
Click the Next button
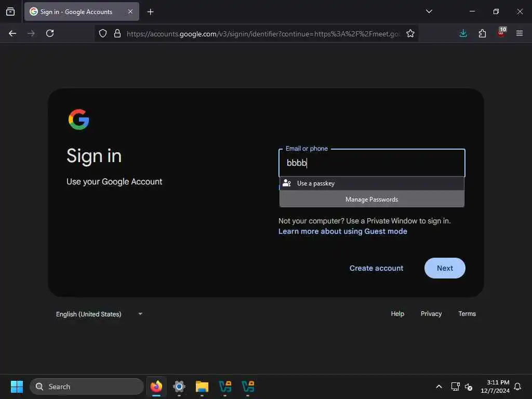pos(445,268)
